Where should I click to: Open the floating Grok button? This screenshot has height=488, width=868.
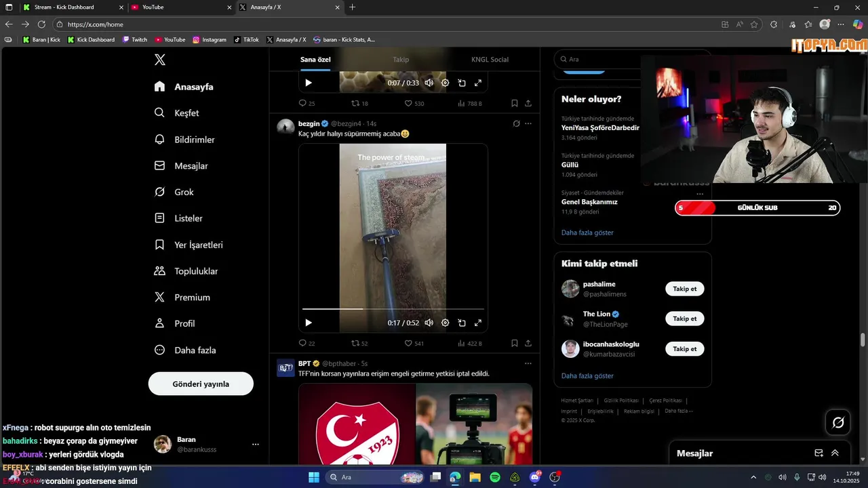tap(838, 423)
